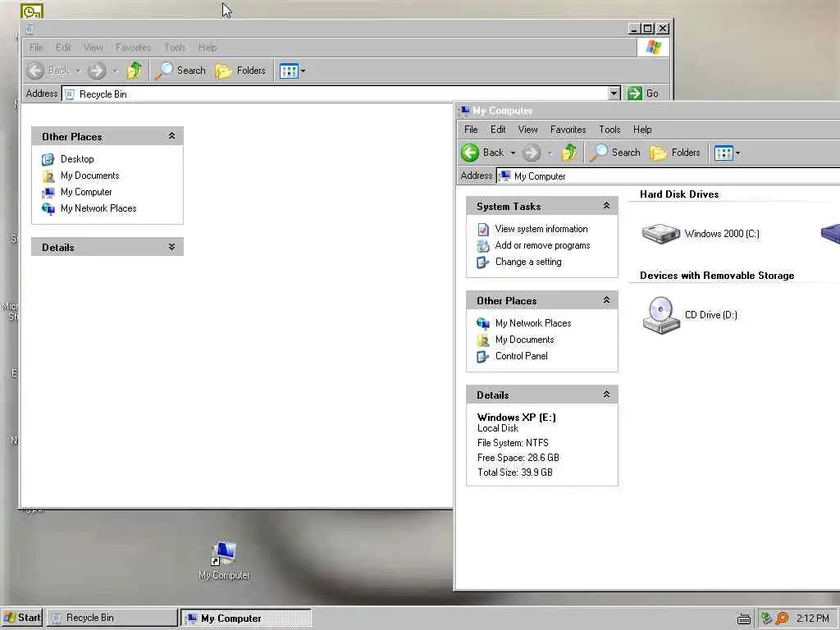Open Recycle Bin address bar dropdown
Screen dimensions: 840x630
(x=614, y=94)
